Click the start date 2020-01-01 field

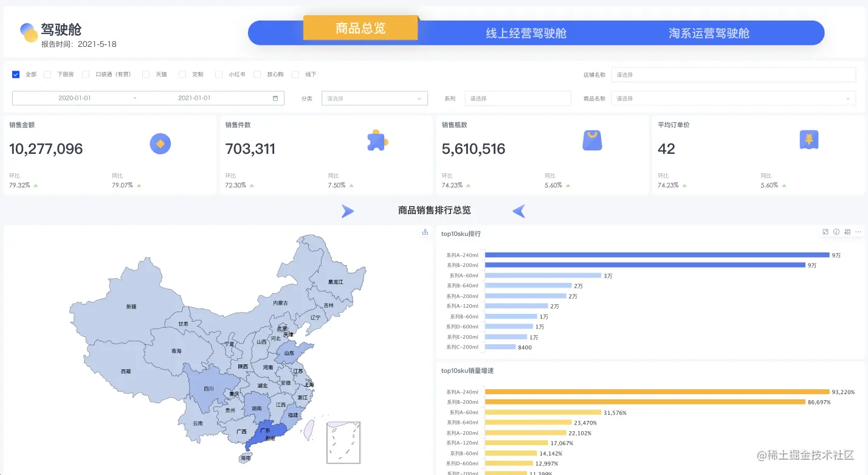(75, 98)
